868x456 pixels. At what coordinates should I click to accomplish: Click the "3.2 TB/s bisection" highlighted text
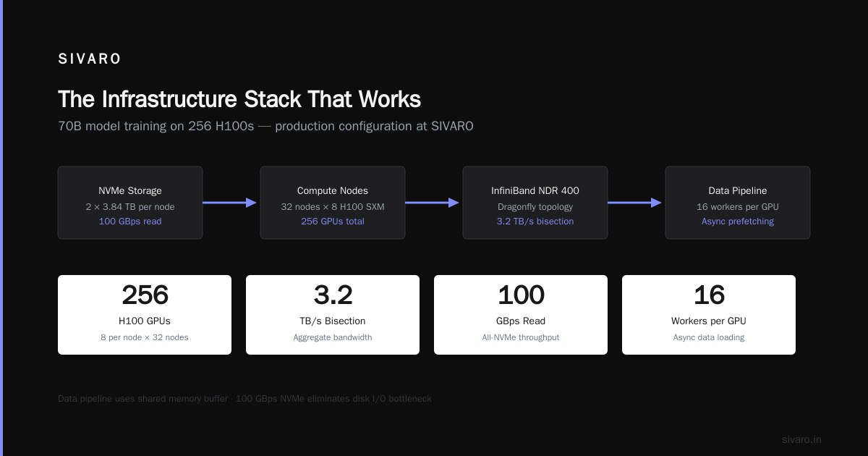pos(535,221)
